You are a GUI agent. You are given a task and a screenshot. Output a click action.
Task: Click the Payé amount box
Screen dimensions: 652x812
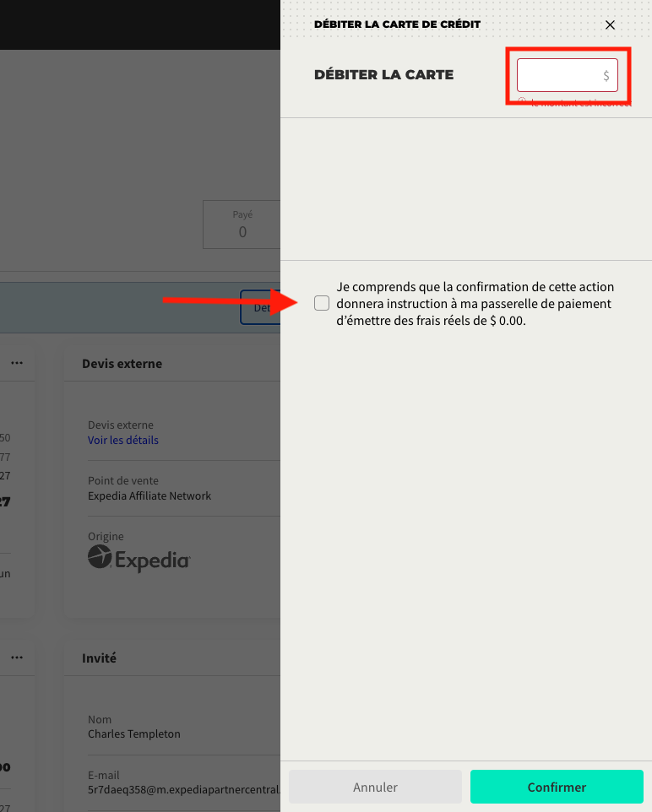pyautogui.click(x=242, y=225)
